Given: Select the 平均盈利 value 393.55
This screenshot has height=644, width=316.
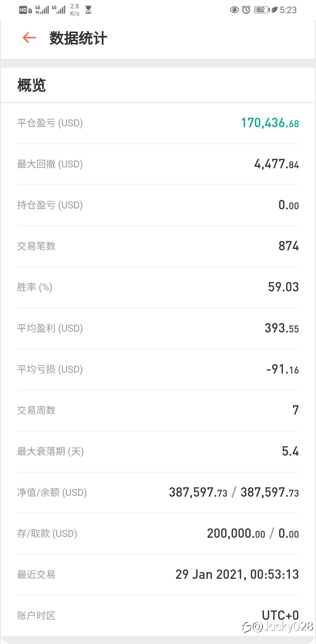Looking at the screenshot, I should coord(282,328).
